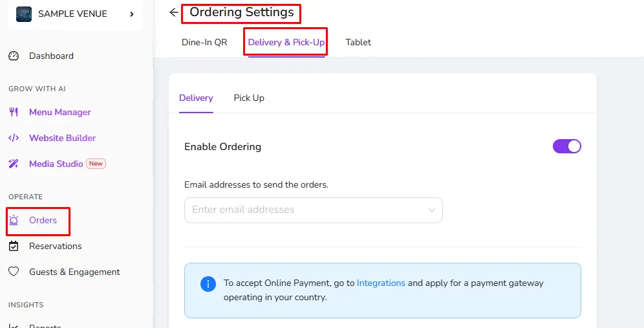This screenshot has height=328, width=644.
Task: Open Reservations from the sidebar
Action: pyautogui.click(x=56, y=246)
